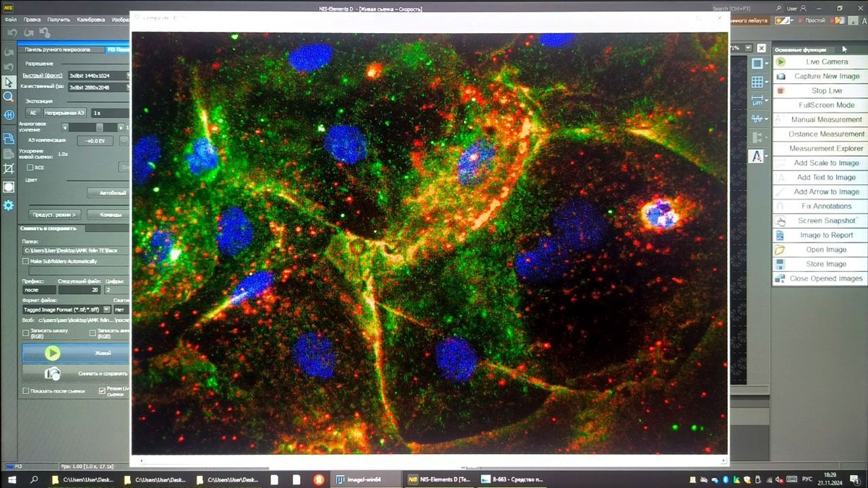This screenshot has height=488, width=868.
Task: Click the crop tool icon in left toolbar
Action: [9, 168]
